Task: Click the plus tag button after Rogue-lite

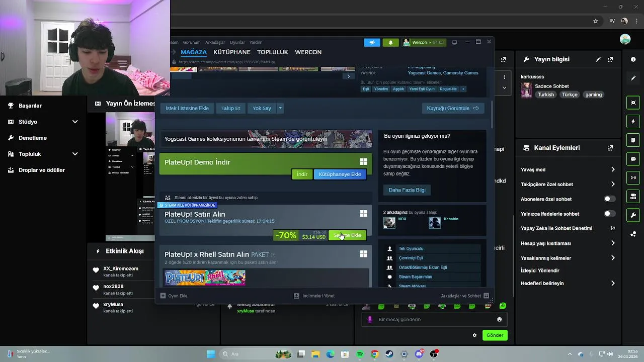Action: click(463, 89)
